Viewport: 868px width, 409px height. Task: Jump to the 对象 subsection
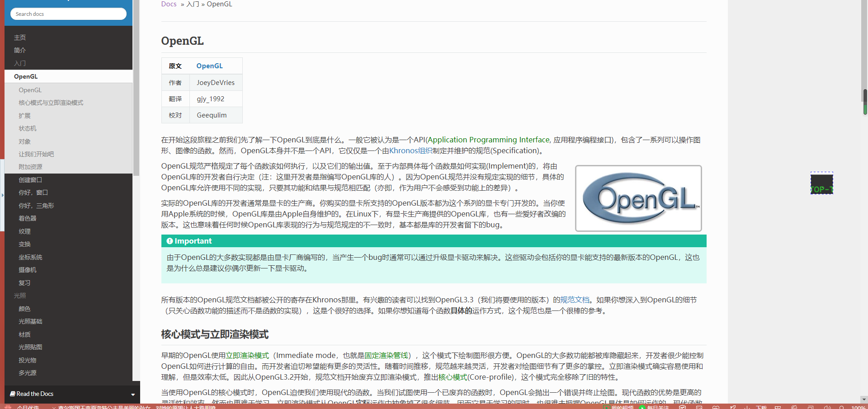pyautogui.click(x=24, y=141)
